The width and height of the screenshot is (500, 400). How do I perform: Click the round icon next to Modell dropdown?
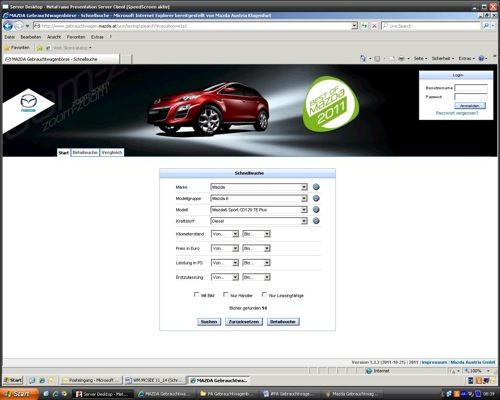(x=316, y=210)
